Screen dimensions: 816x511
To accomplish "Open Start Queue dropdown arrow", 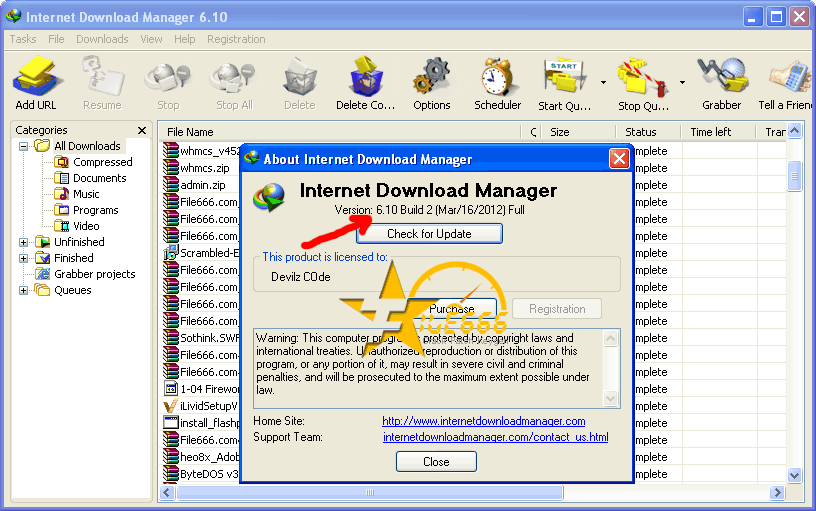I will pos(603,82).
